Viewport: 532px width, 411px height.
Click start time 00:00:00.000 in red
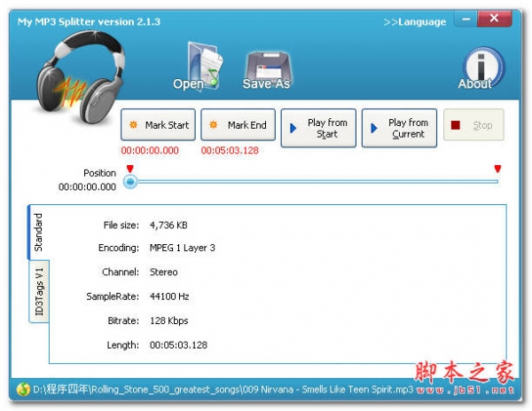pos(150,151)
